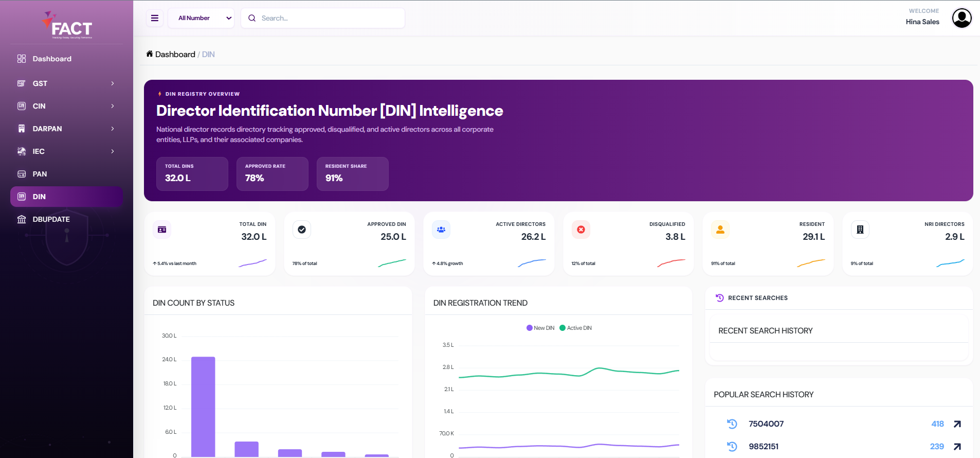Image resolution: width=980 pixels, height=458 pixels.
Task: Click the PAN card icon
Action: tap(22, 174)
